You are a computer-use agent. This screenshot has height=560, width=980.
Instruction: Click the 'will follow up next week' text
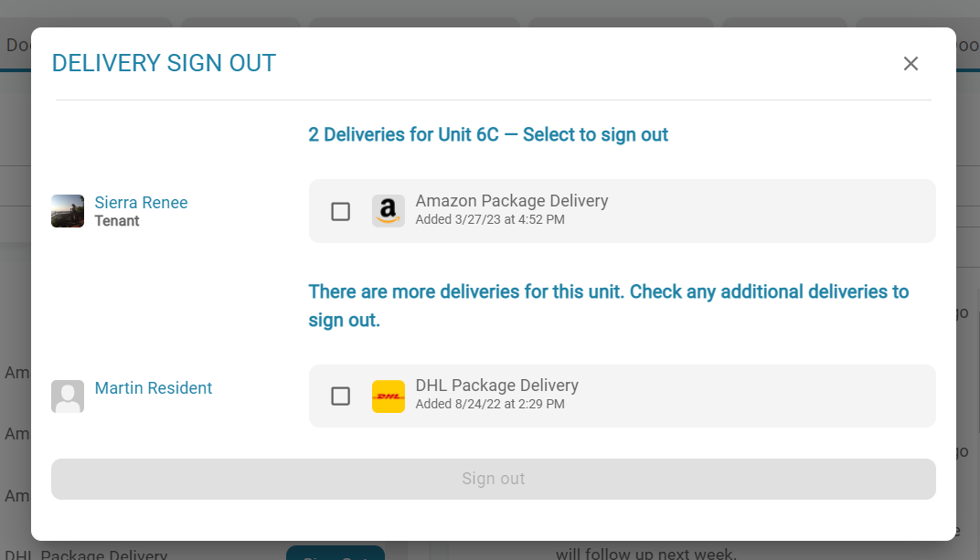click(645, 553)
